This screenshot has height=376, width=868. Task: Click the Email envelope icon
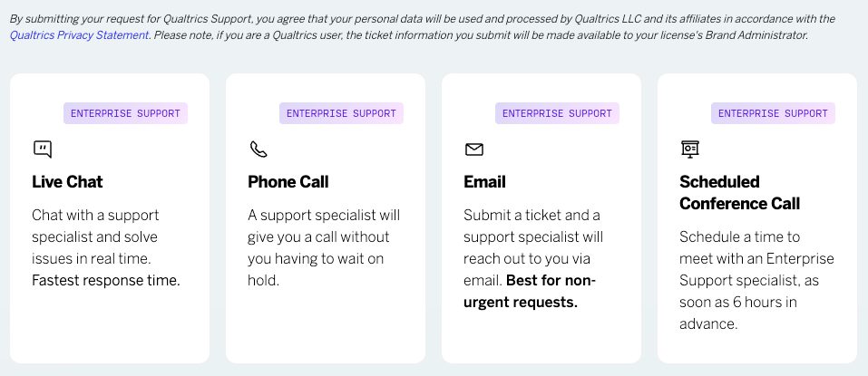pos(474,149)
